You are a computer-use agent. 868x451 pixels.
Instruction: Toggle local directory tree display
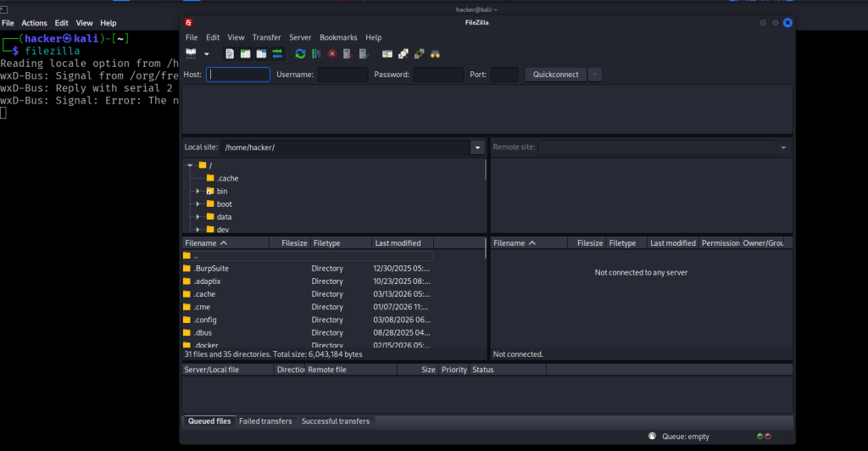245,53
